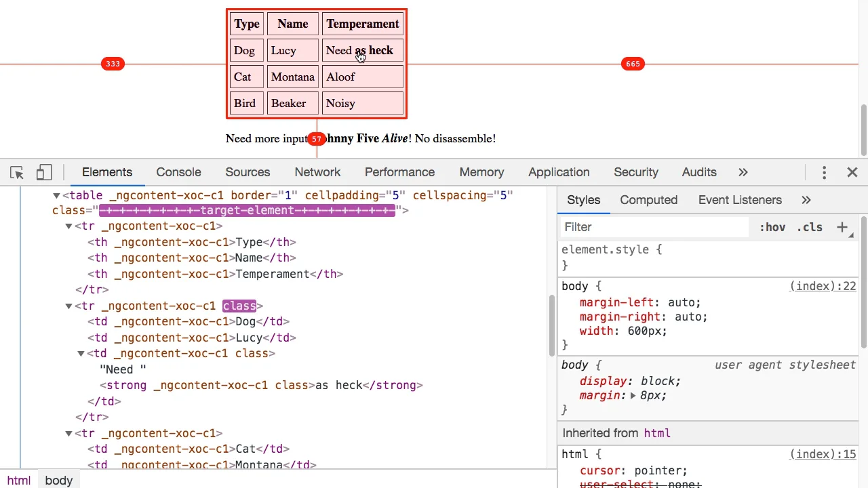Image resolution: width=868 pixels, height=488 pixels.
Task: Open the (index):22 source link
Action: pyautogui.click(x=823, y=286)
